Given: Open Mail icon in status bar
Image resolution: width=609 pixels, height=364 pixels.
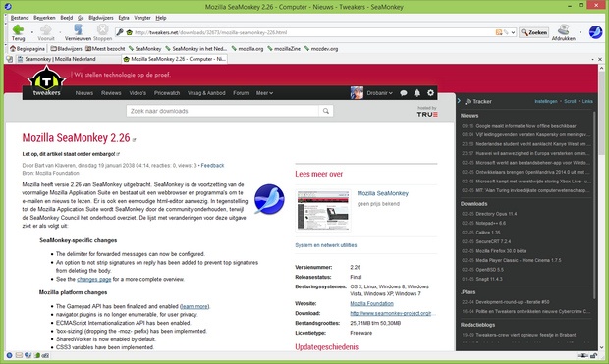Looking at the screenshot, I should click(x=19, y=355).
